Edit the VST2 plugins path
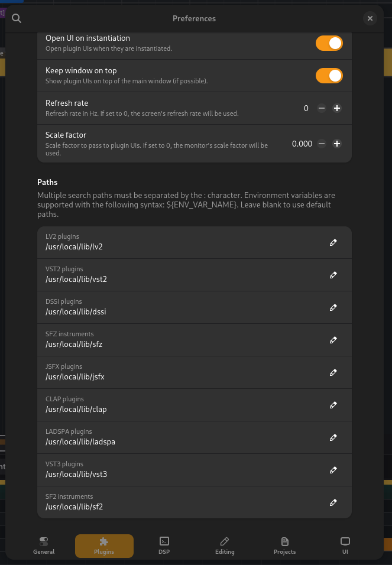Image resolution: width=392 pixels, height=565 pixels. (333, 275)
